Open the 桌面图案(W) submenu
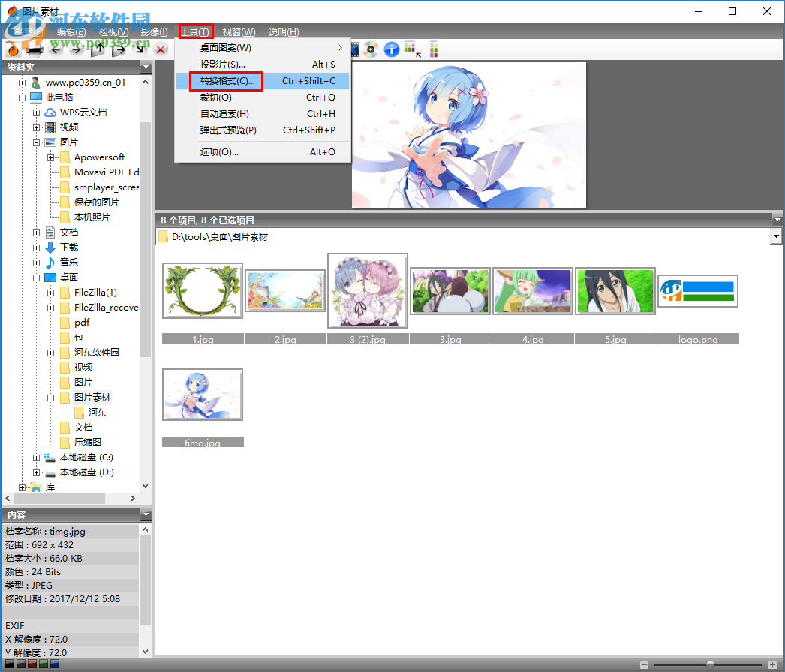This screenshot has width=785, height=672. click(x=226, y=48)
